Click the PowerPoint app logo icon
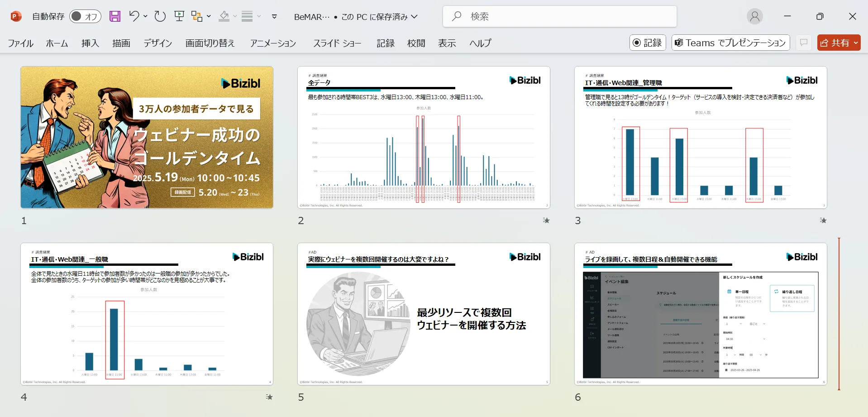 [16, 17]
